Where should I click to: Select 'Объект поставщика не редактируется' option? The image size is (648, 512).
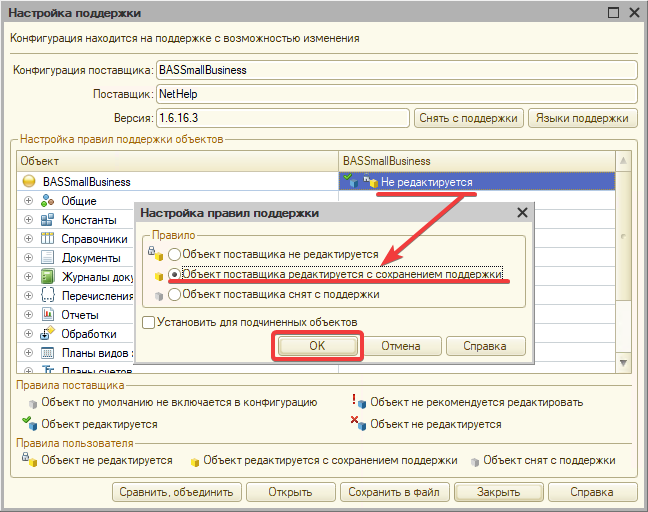(x=175, y=255)
